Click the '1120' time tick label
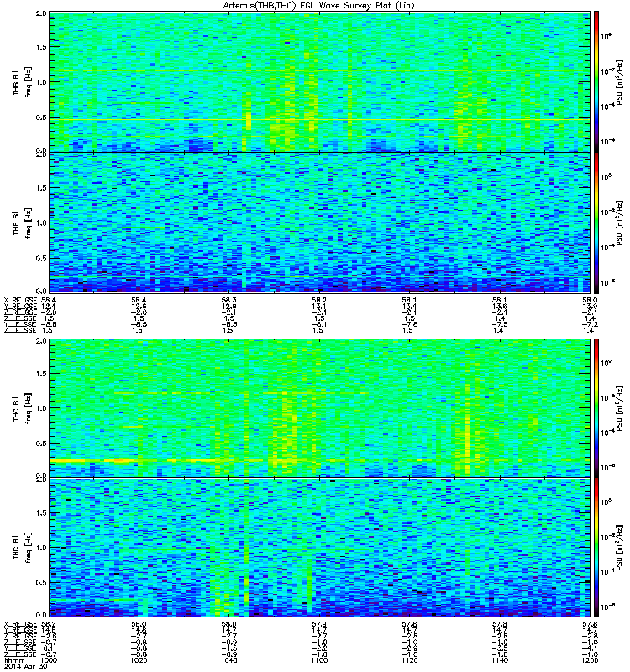Screen dimensions: 630x672 pyautogui.click(x=409, y=660)
